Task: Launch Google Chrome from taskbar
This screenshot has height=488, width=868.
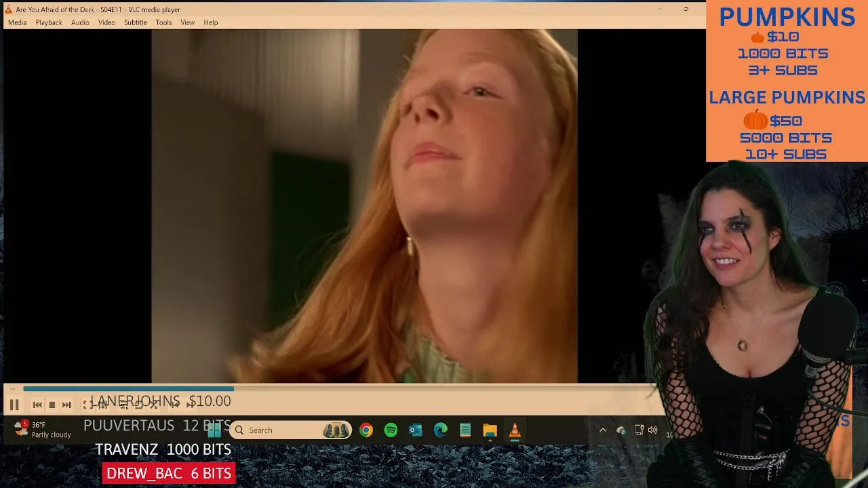Action: (366, 430)
